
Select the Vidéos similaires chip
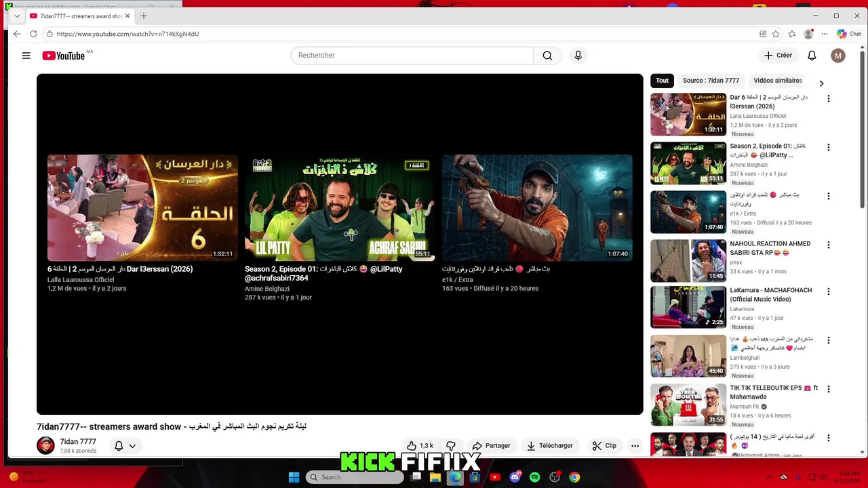778,81
